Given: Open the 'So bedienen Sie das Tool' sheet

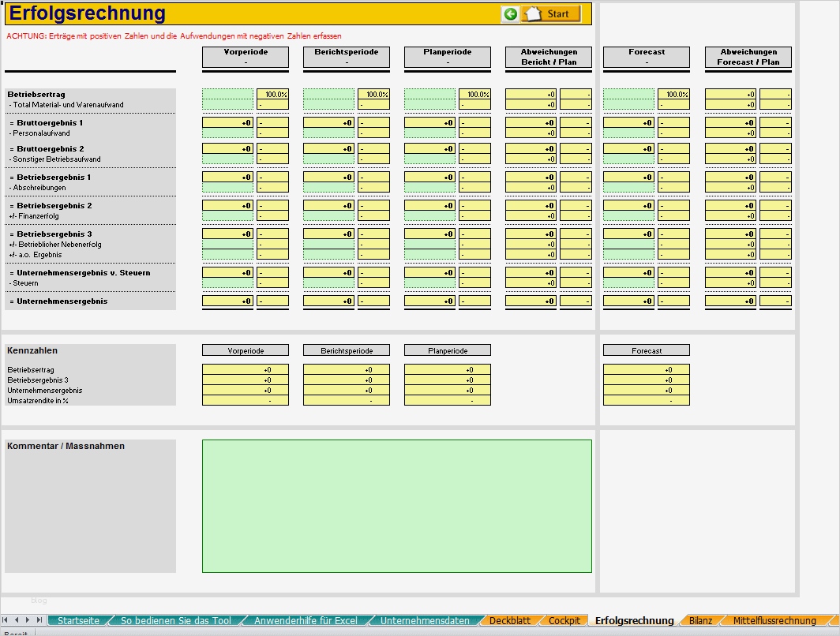Looking at the screenshot, I should [x=174, y=620].
